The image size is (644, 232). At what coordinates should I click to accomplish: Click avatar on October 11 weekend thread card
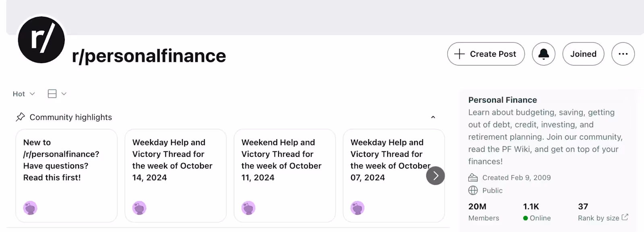pos(248,208)
